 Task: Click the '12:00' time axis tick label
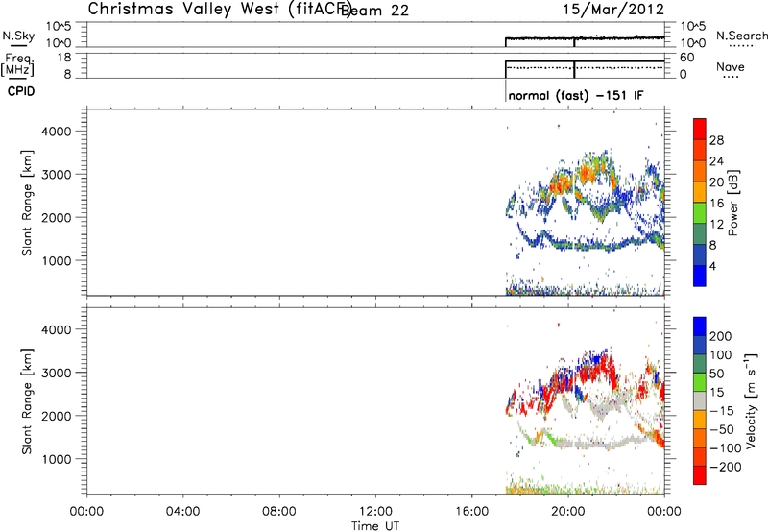tap(375, 512)
